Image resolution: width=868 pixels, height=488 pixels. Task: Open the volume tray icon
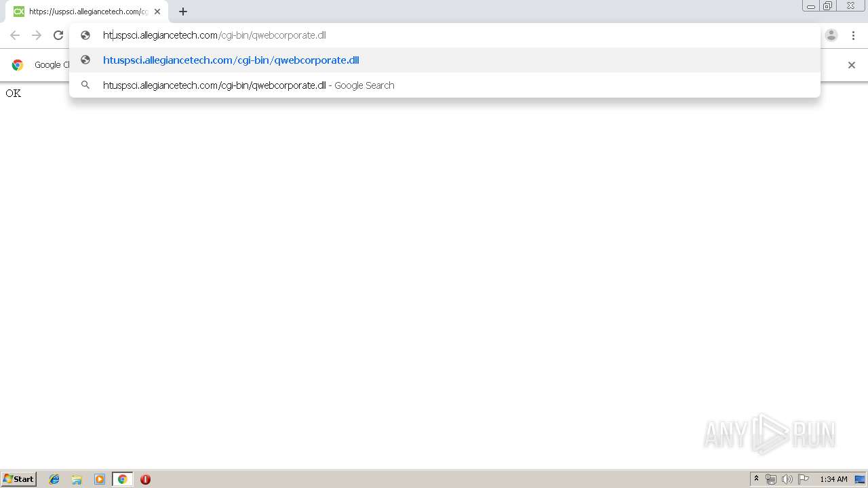pyautogui.click(x=787, y=479)
